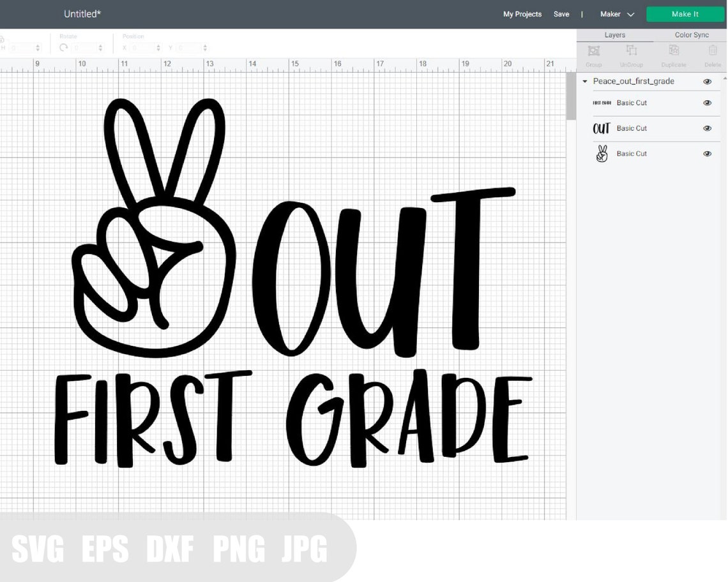Click the Rotate value stepper arrows

pyautogui.click(x=101, y=47)
